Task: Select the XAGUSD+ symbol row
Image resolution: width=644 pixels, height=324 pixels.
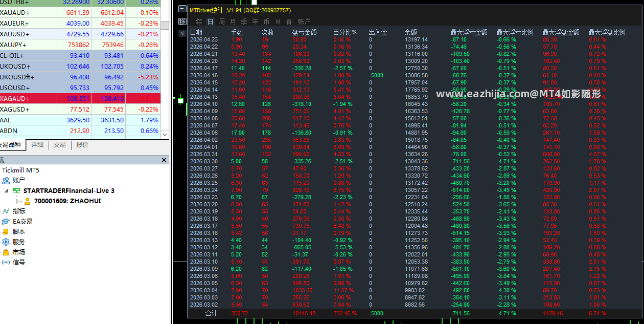Action: pos(80,109)
